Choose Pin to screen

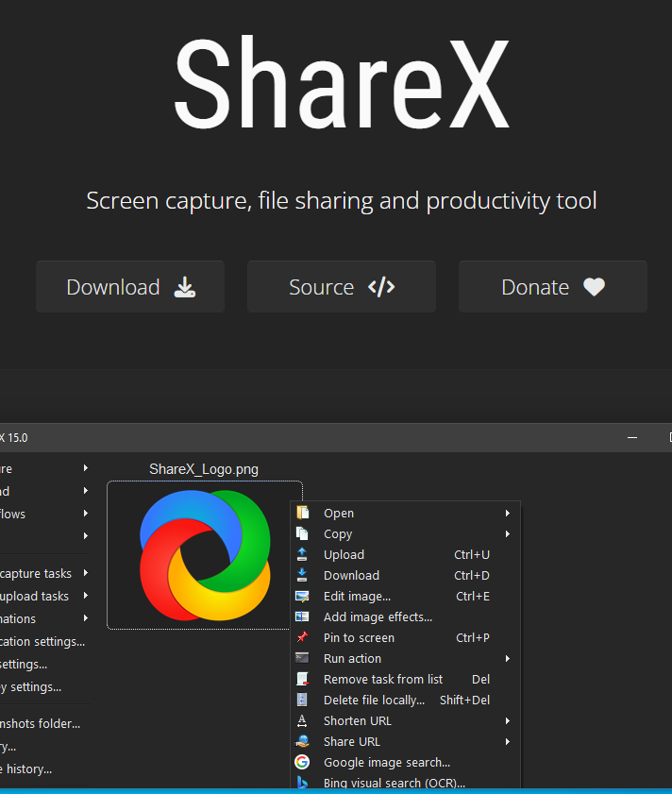(x=406, y=637)
